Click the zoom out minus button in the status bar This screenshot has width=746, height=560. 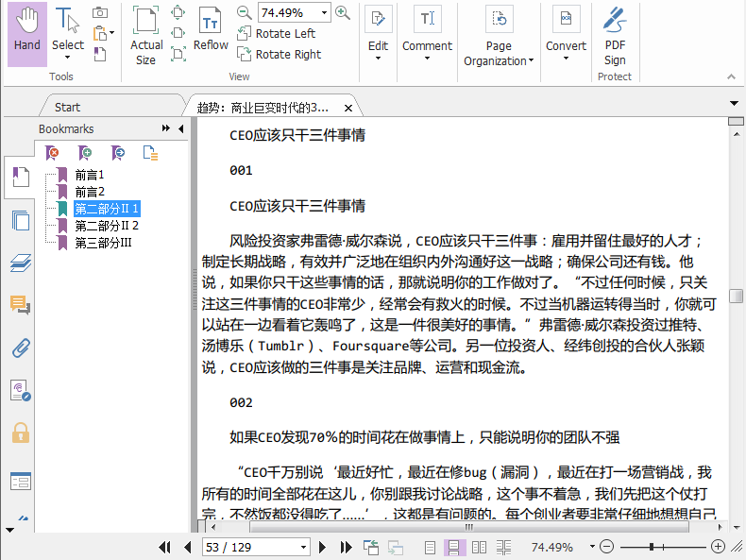[606, 547]
